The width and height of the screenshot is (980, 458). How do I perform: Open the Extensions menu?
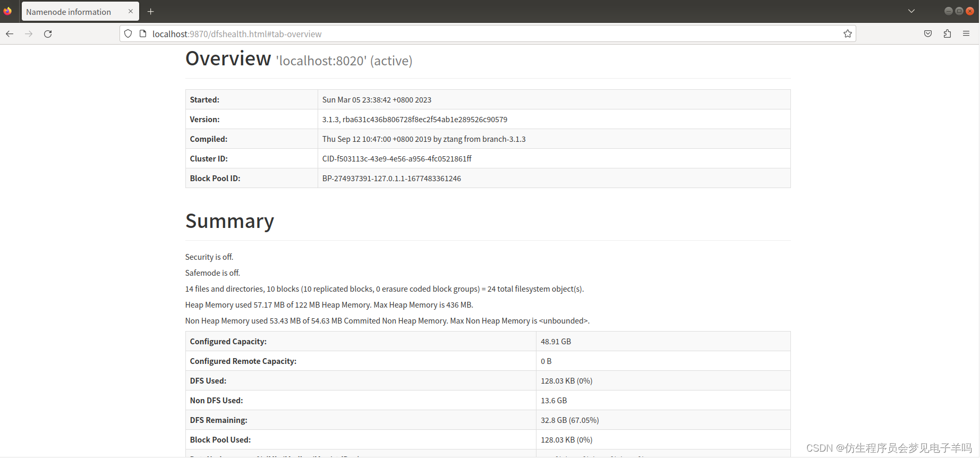[947, 34]
